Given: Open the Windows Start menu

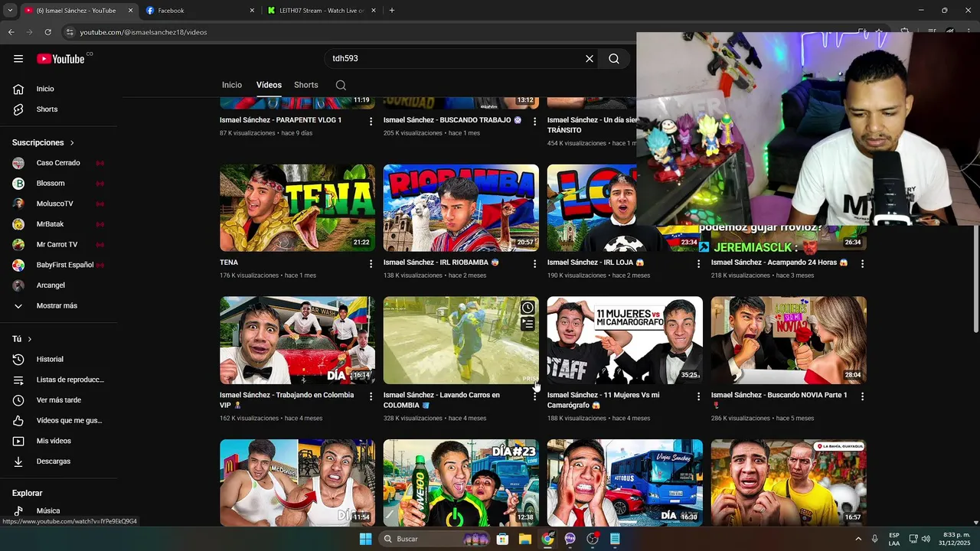Looking at the screenshot, I should coord(366,539).
